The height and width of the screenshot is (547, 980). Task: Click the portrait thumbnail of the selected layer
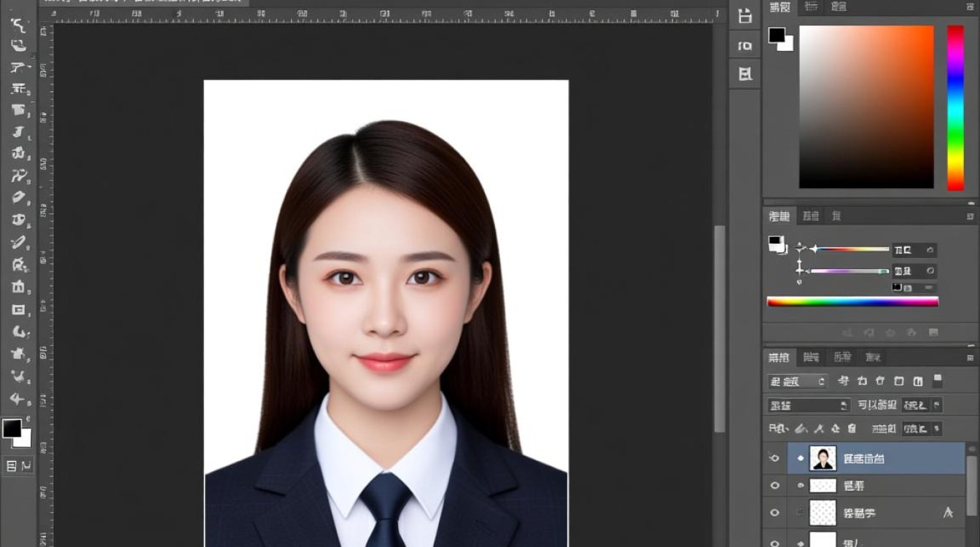pos(823,458)
